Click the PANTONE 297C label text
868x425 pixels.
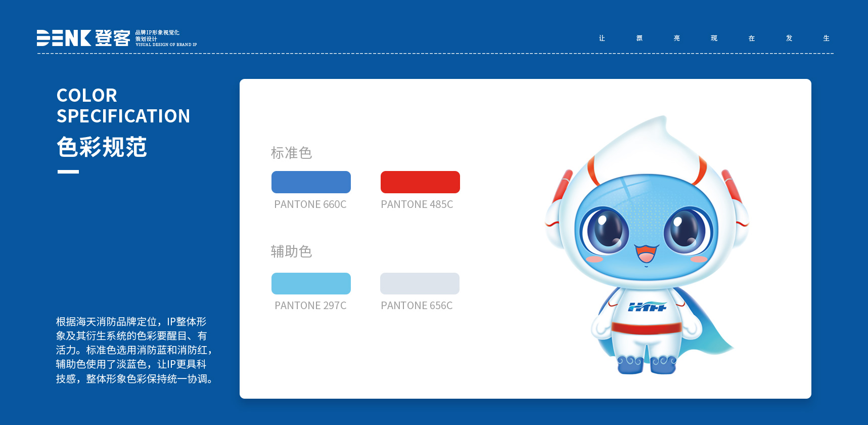coord(310,306)
